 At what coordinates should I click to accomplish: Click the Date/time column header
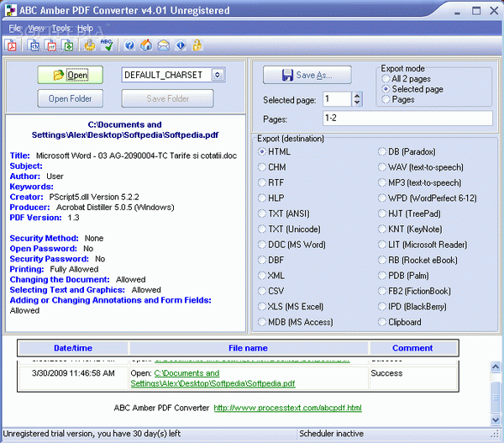coord(73,348)
